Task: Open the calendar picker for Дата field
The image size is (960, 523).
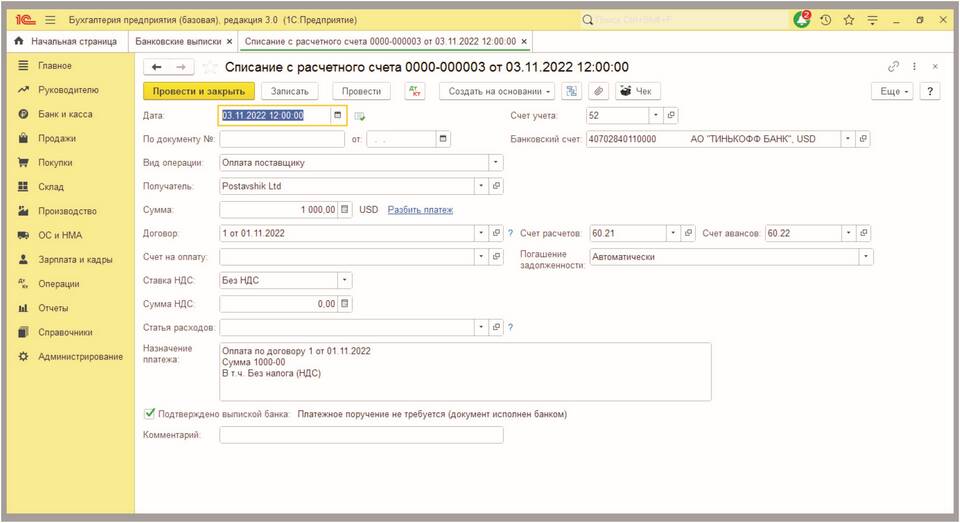Action: pos(337,115)
